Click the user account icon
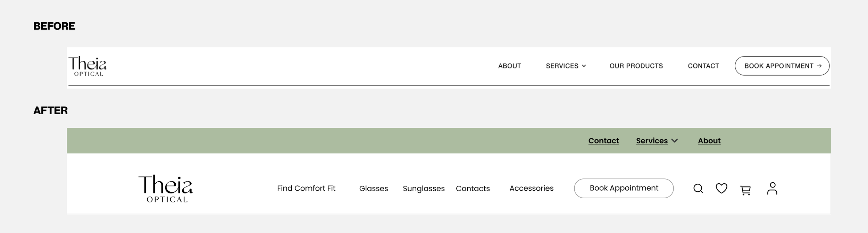This screenshot has height=233, width=868. 772,189
